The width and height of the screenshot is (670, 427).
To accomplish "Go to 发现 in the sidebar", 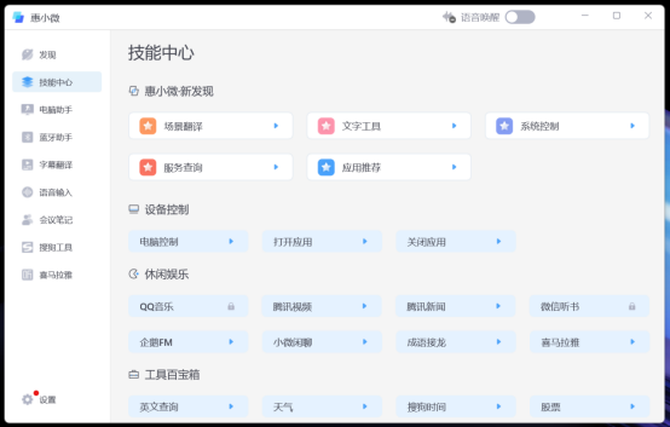I will point(57,55).
